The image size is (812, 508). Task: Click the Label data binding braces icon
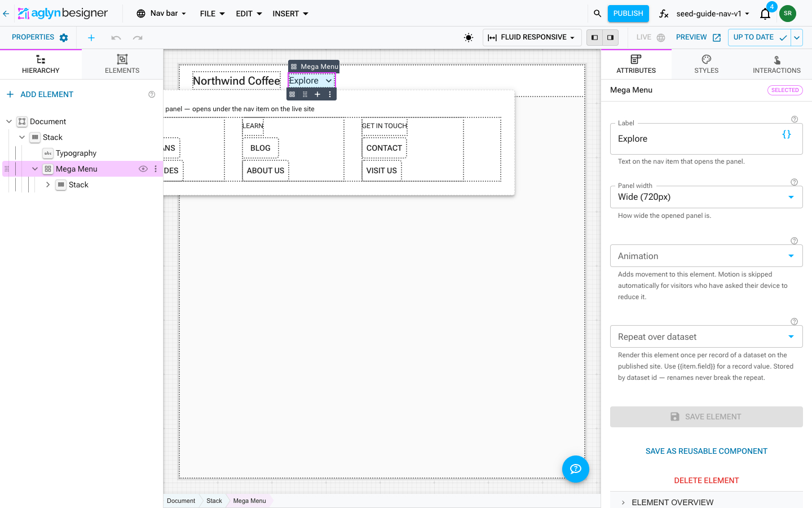tap(787, 134)
